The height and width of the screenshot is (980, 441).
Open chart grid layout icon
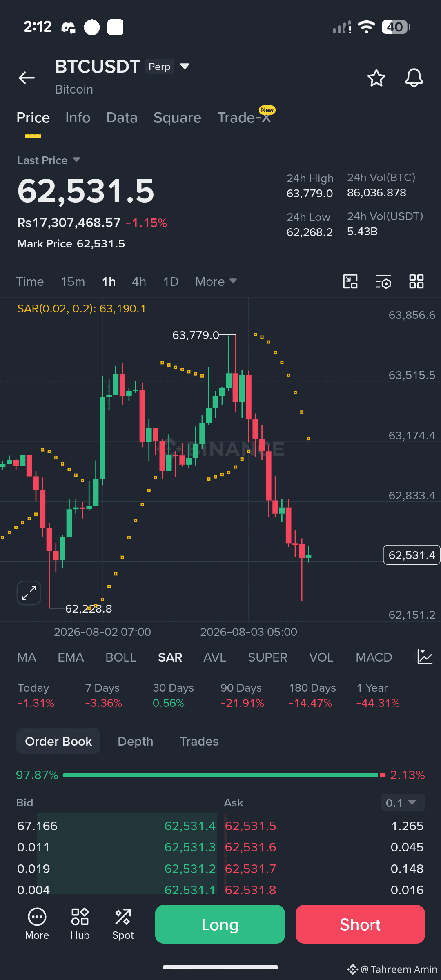pyautogui.click(x=416, y=281)
